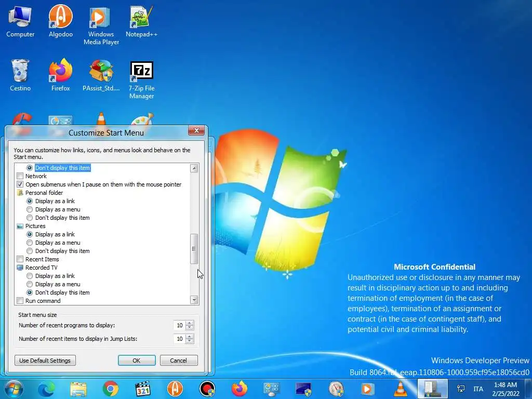Close the Customize Start Menu dialog
Viewport: 532px width, 399px height.
point(196,130)
